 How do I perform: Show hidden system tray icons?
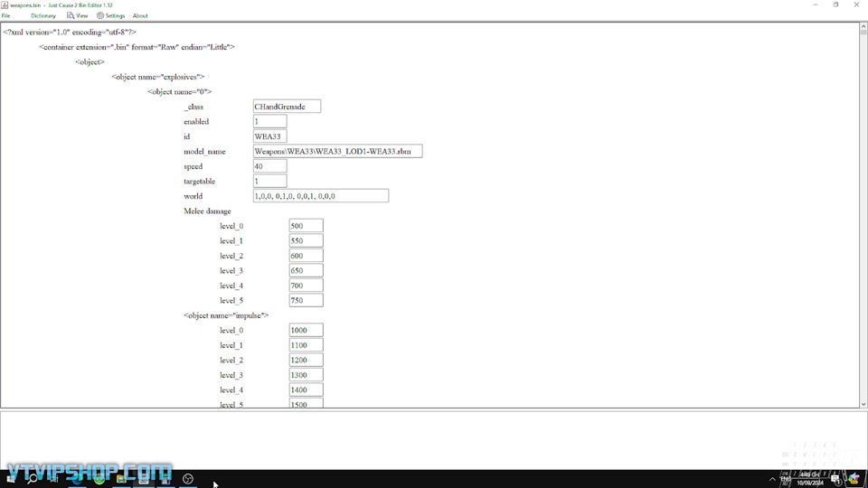[772, 479]
